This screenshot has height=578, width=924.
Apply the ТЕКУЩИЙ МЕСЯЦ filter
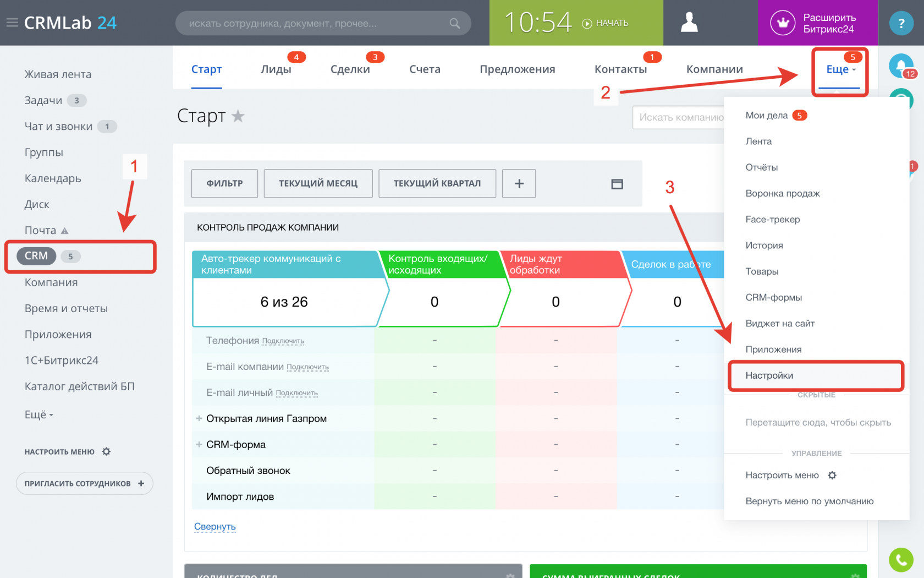click(318, 183)
